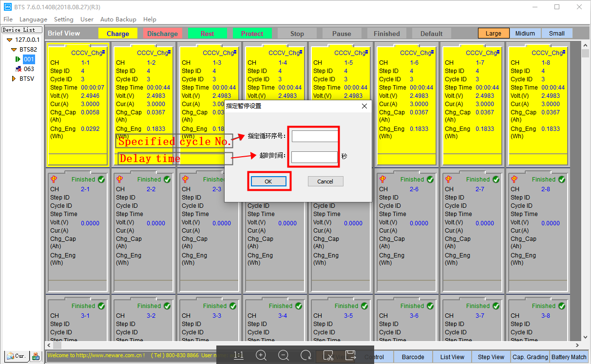Switch to the Step View tab

coord(491,357)
